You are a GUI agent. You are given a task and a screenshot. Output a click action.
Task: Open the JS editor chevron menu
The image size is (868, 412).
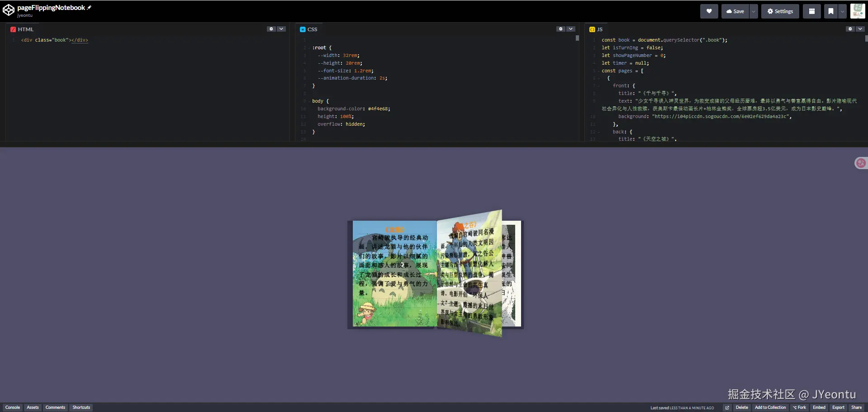pos(860,29)
